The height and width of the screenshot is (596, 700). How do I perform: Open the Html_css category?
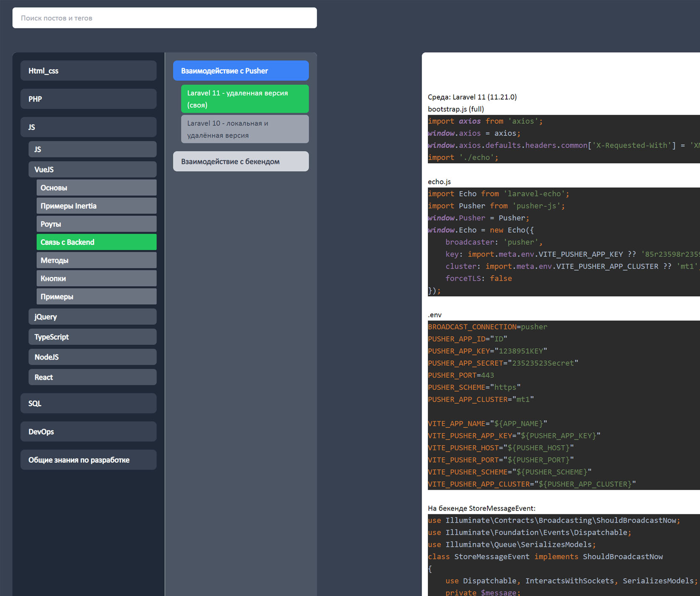tap(88, 71)
